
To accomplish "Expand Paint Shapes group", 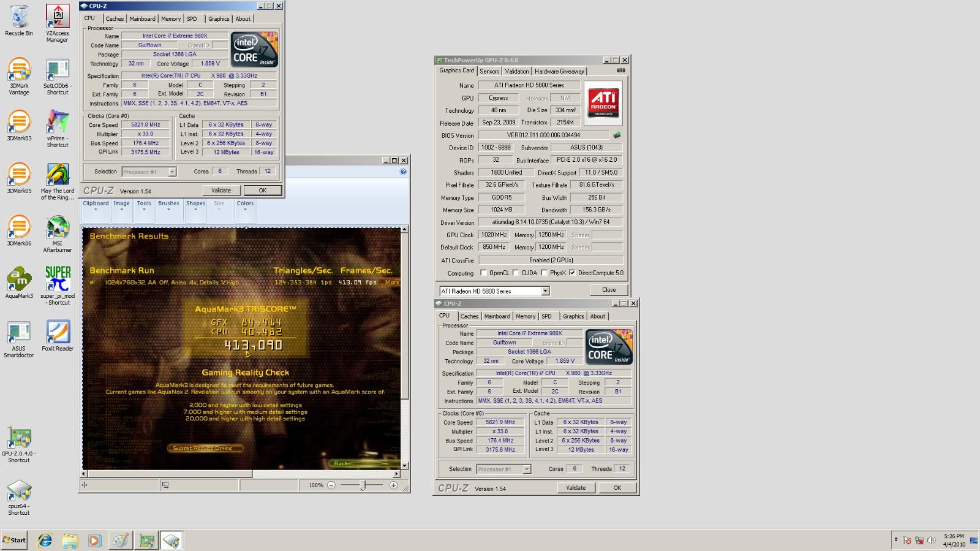I will click(195, 207).
